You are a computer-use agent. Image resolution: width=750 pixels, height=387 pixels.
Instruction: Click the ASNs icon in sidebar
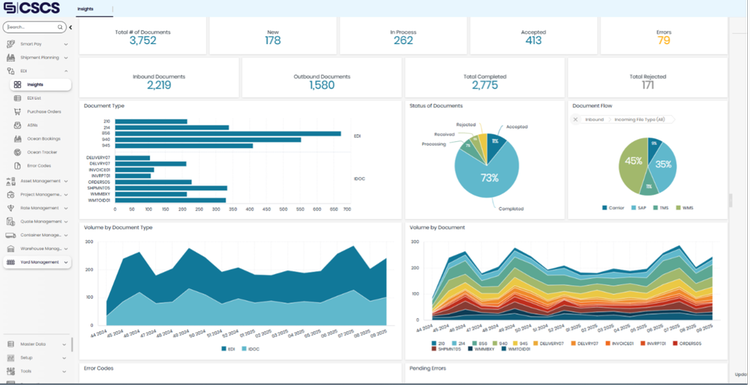click(x=17, y=125)
